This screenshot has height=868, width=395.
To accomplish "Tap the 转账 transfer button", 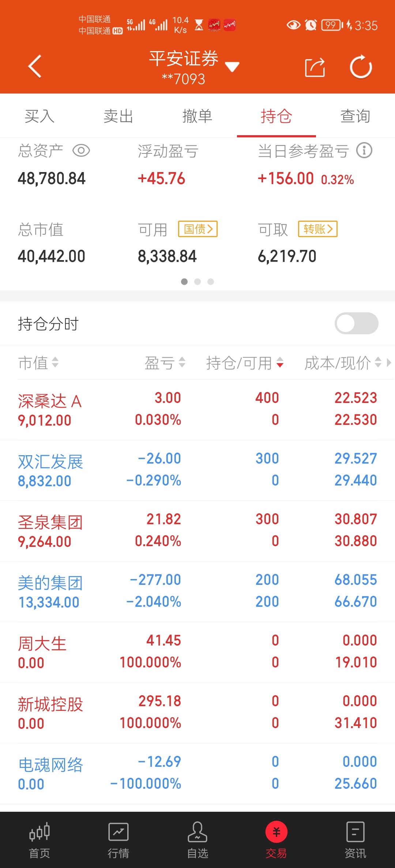I will tap(317, 229).
